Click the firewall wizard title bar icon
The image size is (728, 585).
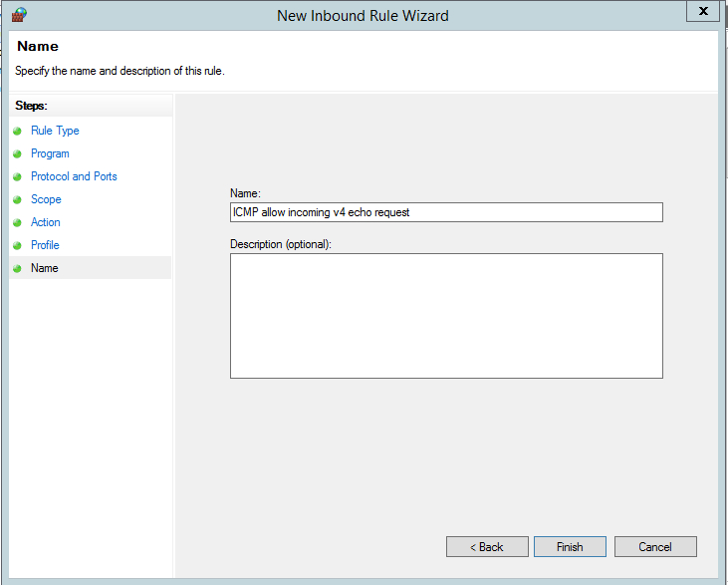tap(19, 15)
